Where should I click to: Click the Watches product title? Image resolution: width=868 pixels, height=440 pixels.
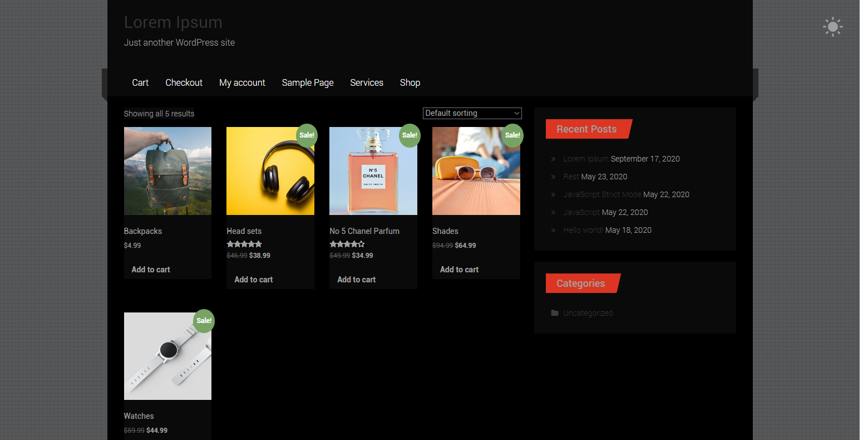pos(139,416)
